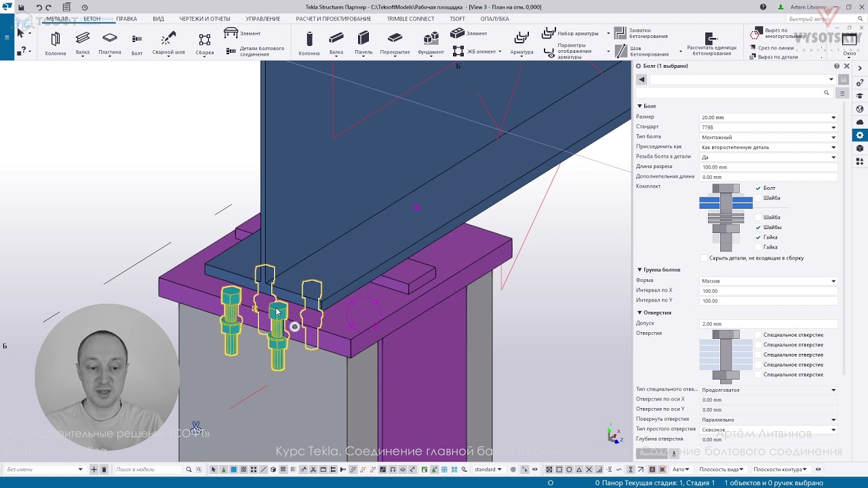Check the middle Специальное отверстие checkbox
This screenshot has width=868, height=488.
tap(758, 354)
